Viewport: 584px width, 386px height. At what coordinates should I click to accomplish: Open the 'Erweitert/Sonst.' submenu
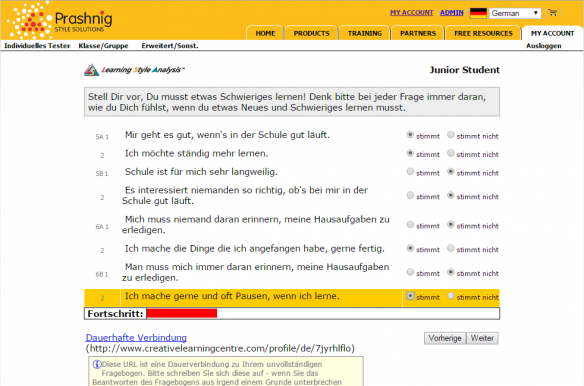[170, 46]
